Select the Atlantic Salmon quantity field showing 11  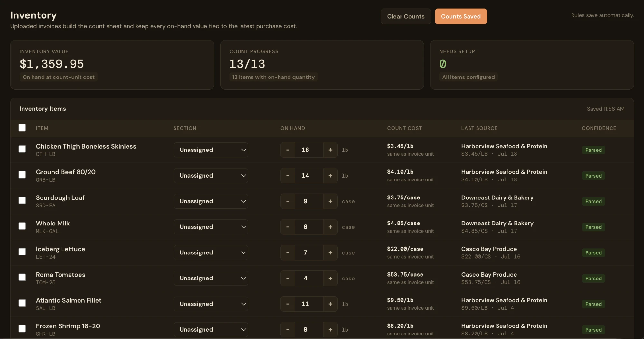tap(309, 304)
